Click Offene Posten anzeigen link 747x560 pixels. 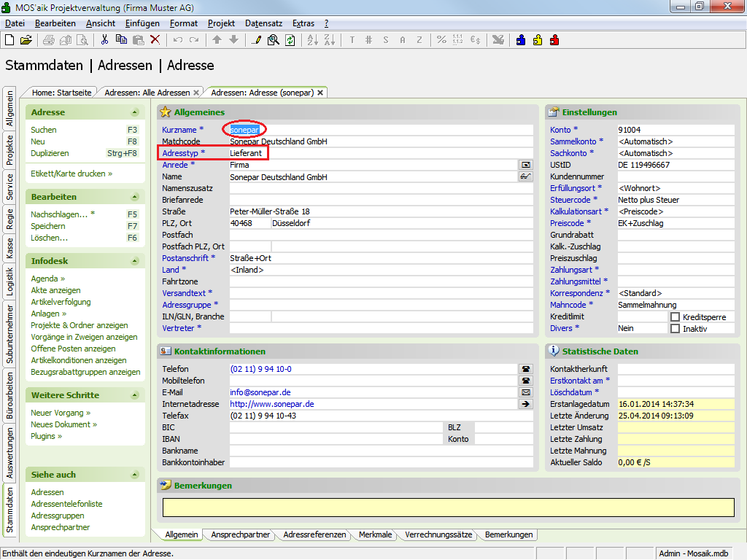click(72, 349)
